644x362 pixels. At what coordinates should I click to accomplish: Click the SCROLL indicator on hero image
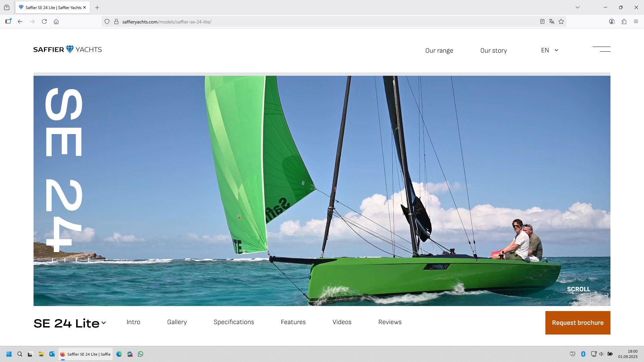point(578,289)
